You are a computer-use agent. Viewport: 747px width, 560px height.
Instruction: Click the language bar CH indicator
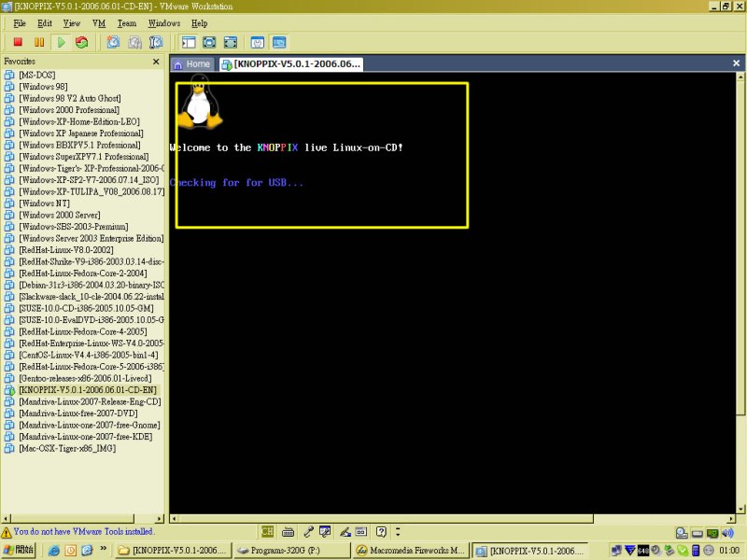click(267, 531)
